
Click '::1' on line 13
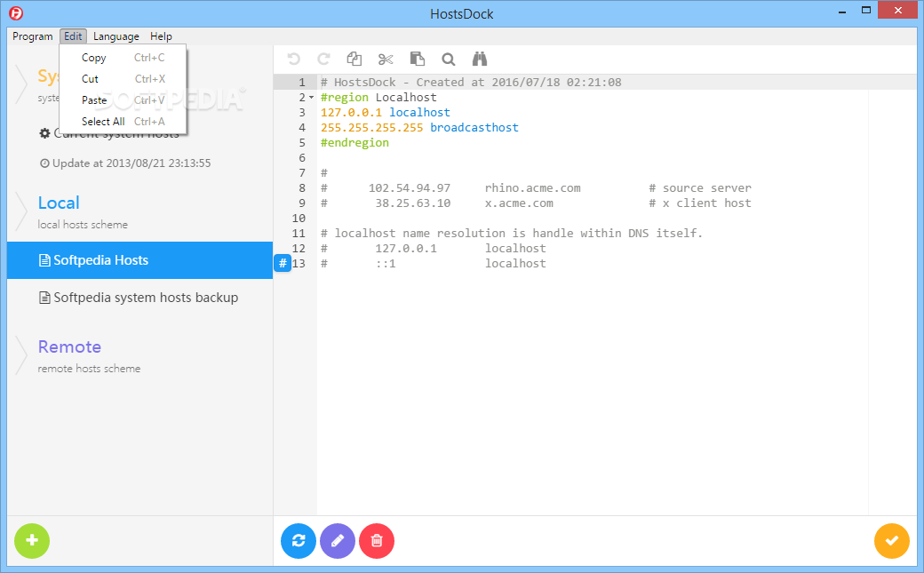coord(386,264)
